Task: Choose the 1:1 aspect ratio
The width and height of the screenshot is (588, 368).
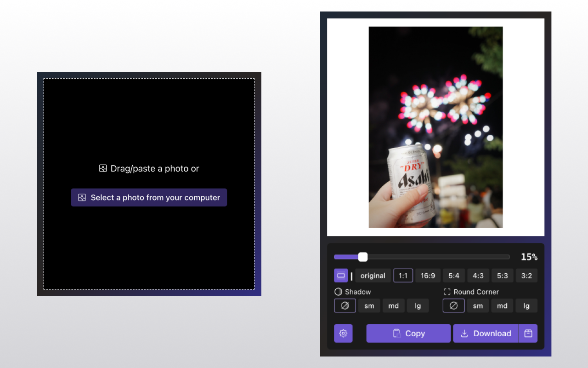Action: click(403, 276)
